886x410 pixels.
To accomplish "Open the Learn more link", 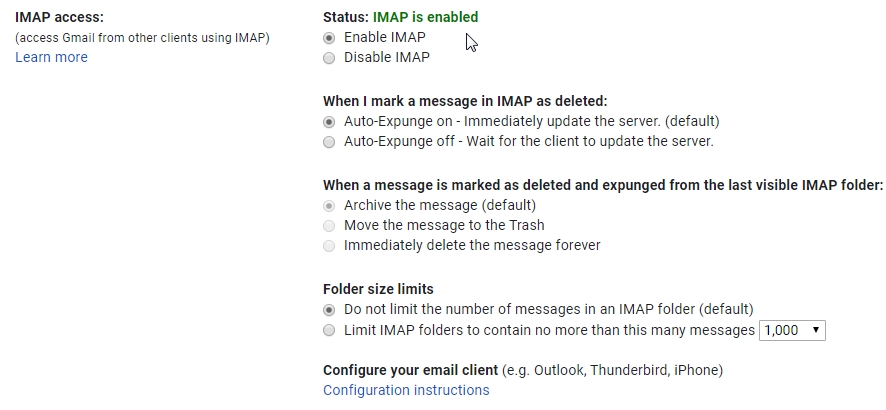I will [x=51, y=58].
